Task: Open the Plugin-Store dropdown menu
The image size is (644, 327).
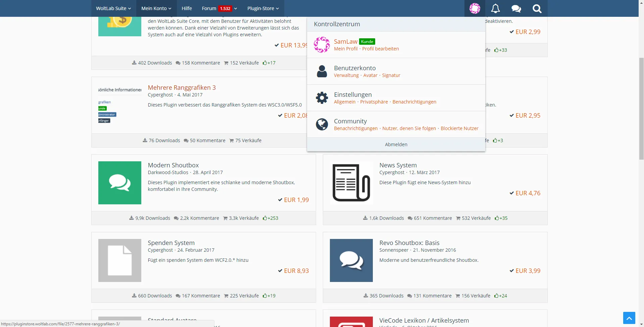Action: [263, 8]
